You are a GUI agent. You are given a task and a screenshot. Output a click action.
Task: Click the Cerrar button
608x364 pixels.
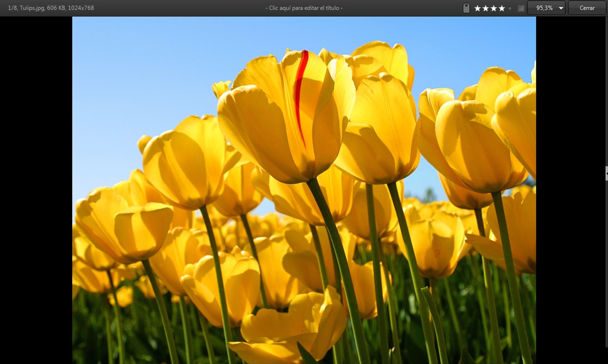point(587,8)
